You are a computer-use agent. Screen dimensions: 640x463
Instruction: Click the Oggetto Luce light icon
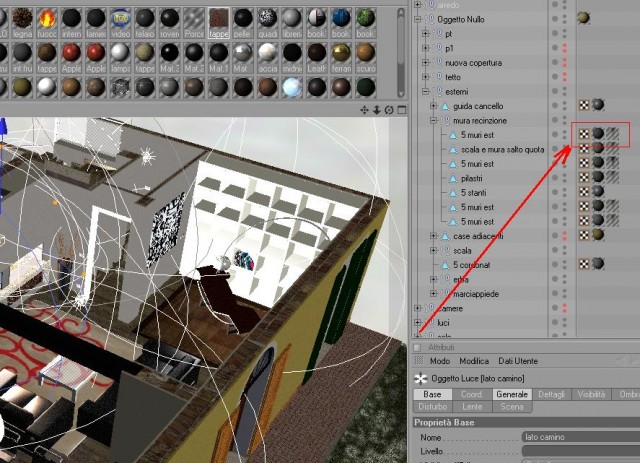(420, 378)
